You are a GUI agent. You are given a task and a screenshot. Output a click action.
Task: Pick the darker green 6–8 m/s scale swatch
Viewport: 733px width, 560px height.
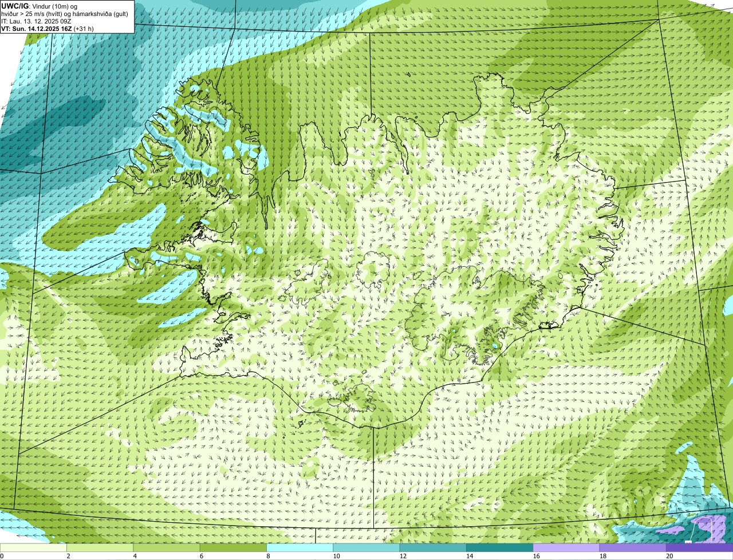click(233, 547)
